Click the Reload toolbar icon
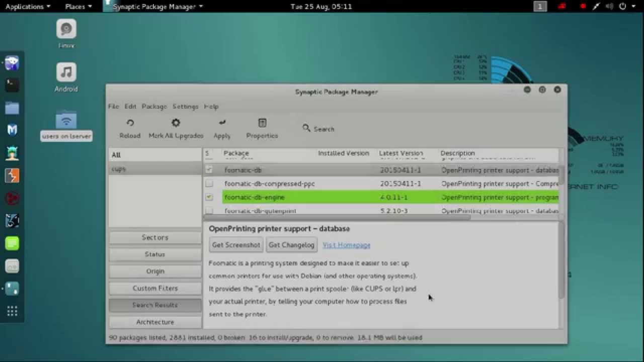Screen dimensions: 644x362 tap(130, 123)
